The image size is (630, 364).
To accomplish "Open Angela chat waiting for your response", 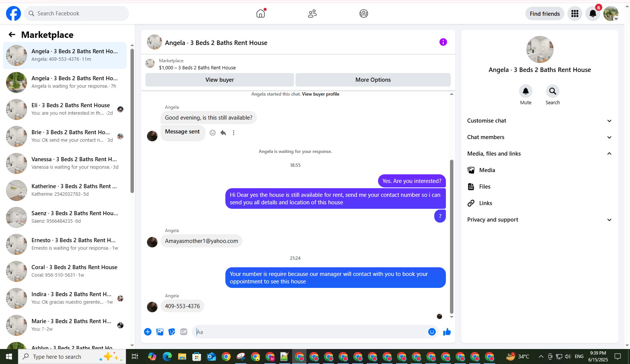I will [x=65, y=82].
